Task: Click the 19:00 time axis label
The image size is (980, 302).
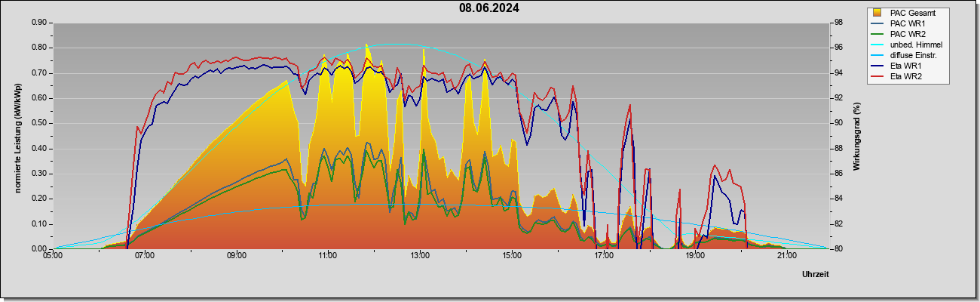Action: 695,256
